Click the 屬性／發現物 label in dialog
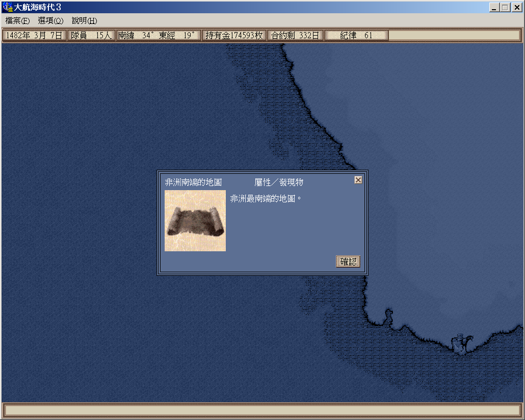The width and height of the screenshot is (525, 420). (x=279, y=182)
